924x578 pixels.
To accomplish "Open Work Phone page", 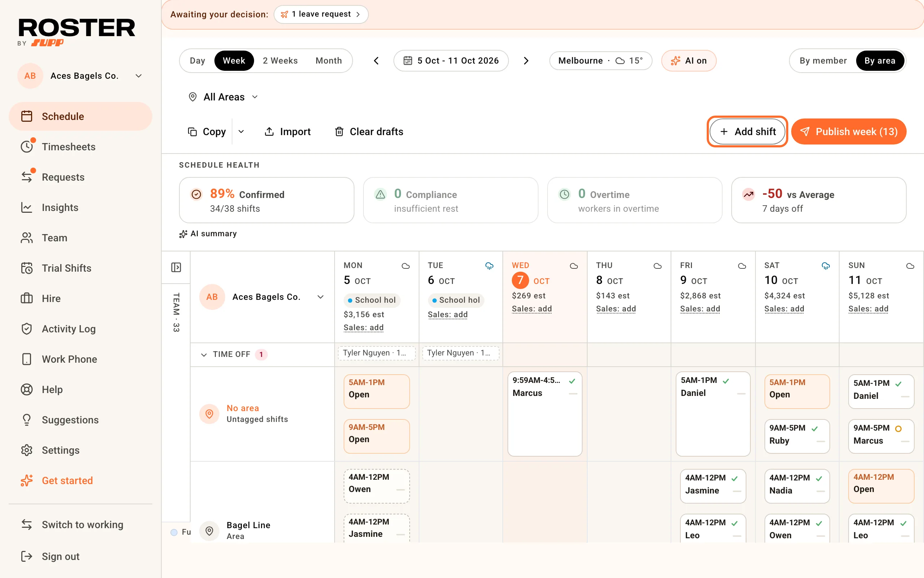I will pos(80,359).
